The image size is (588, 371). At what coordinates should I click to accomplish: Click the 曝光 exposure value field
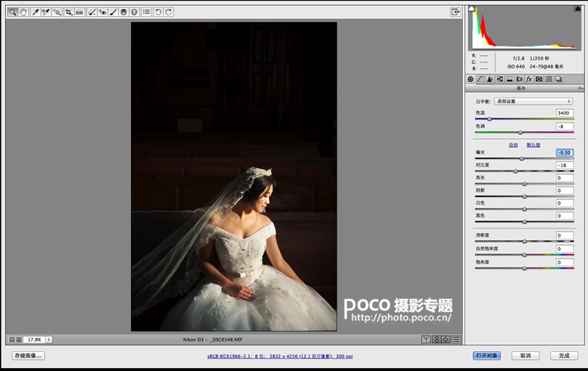[x=564, y=153]
